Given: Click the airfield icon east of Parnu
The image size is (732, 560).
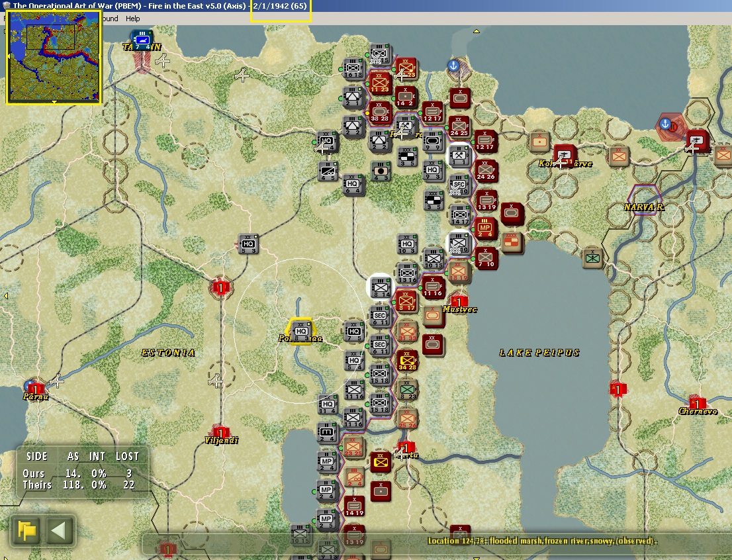Looking at the screenshot, I should 56,381.
